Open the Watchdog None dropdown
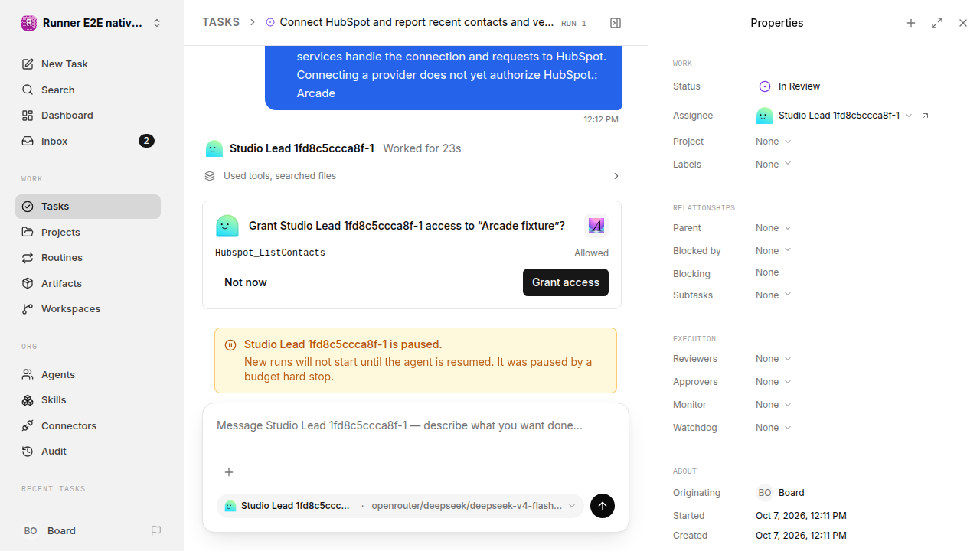Image resolution: width=980 pixels, height=551 pixels. (x=773, y=428)
